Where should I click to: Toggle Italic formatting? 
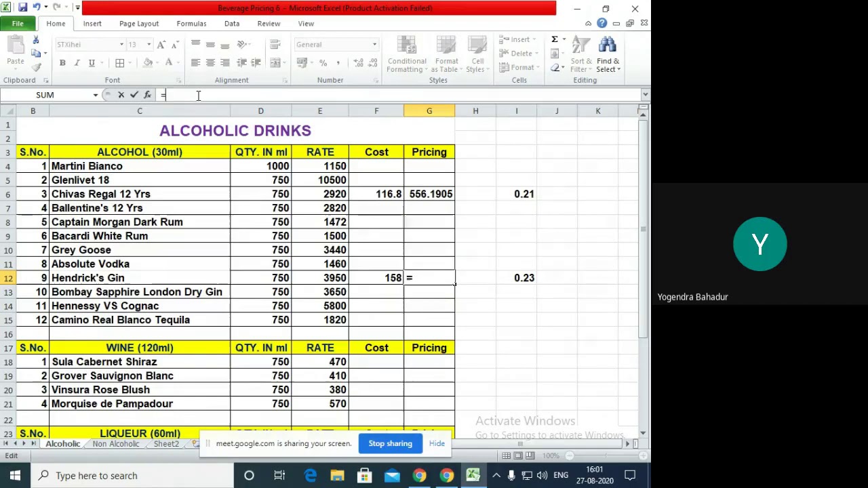pos(77,63)
